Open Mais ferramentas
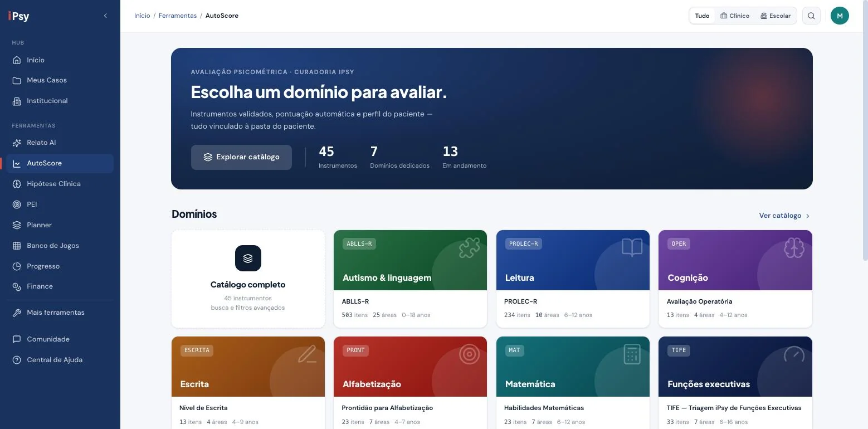868x429 pixels. 60,313
